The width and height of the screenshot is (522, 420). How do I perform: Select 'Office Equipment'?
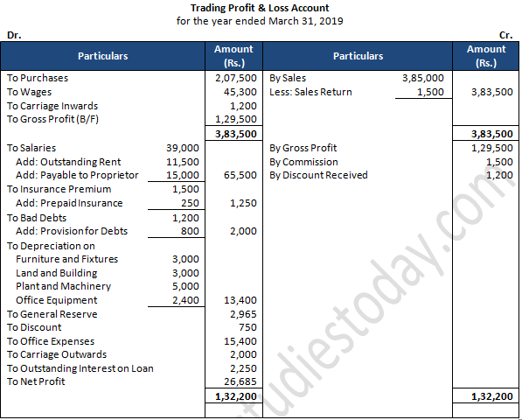(x=57, y=300)
